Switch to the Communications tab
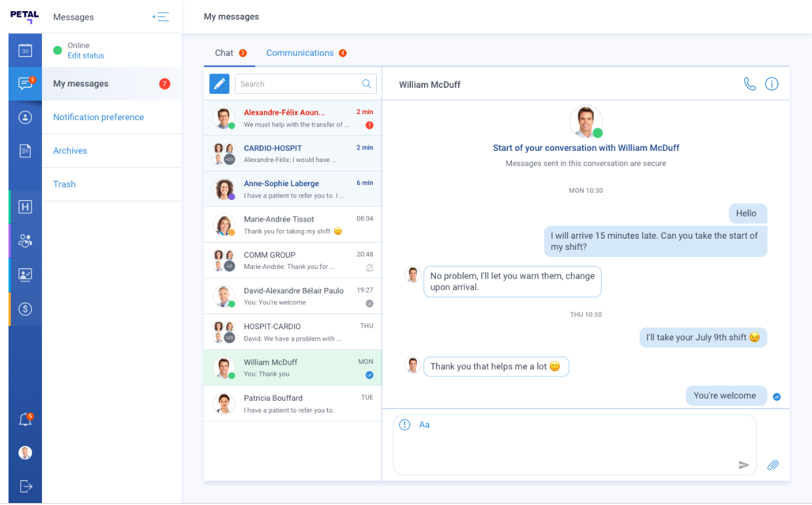The image size is (812, 505). tap(300, 52)
